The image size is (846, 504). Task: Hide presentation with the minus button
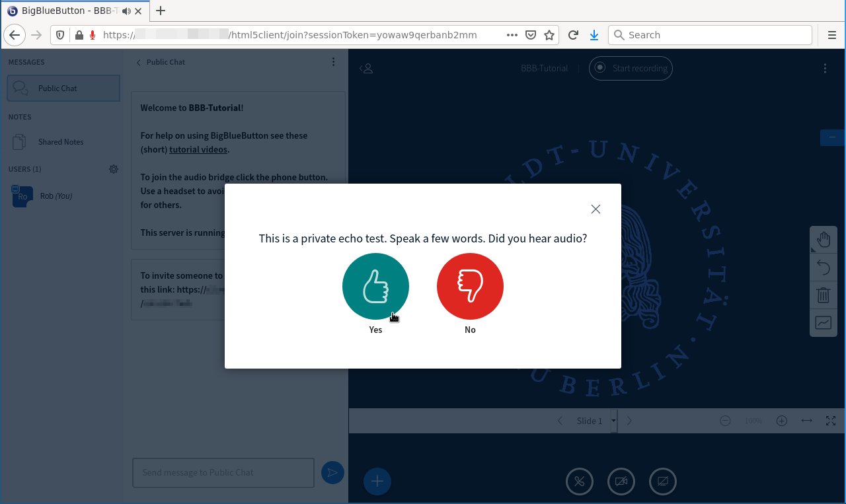832,137
